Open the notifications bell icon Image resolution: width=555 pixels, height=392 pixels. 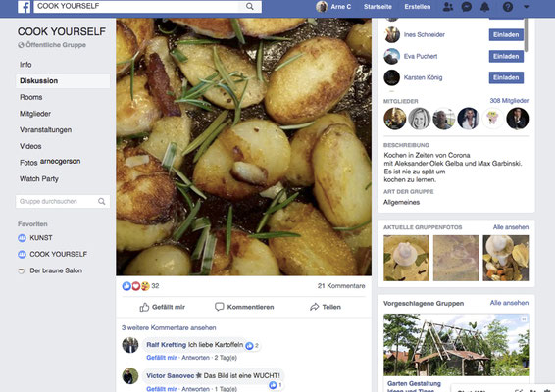pyautogui.click(x=485, y=7)
